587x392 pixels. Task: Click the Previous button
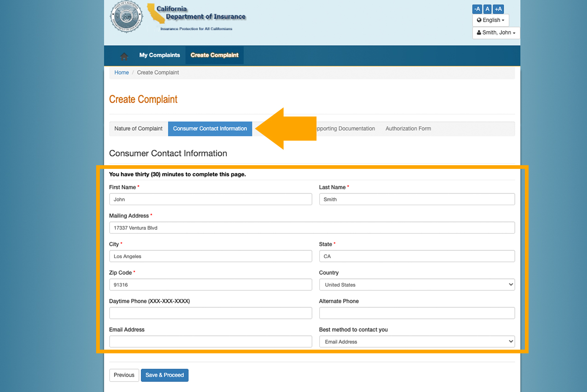click(x=124, y=375)
